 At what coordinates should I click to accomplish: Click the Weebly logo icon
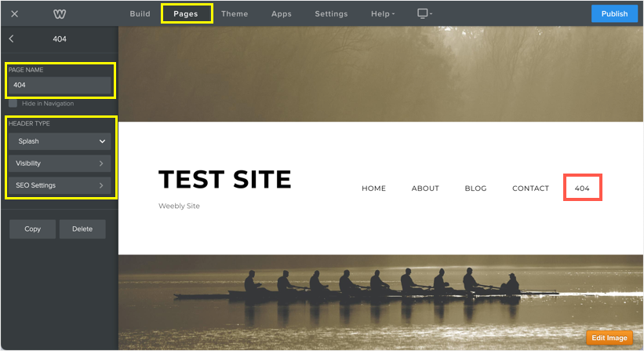[60, 13]
